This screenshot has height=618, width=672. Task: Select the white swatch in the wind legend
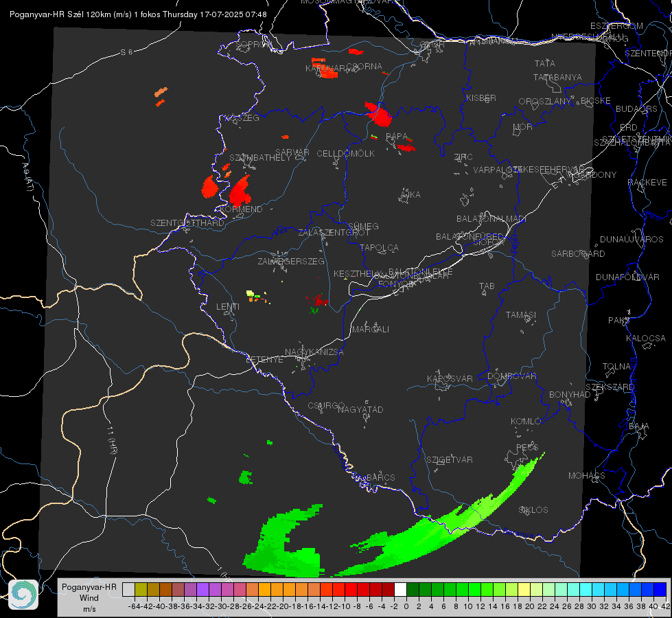(x=400, y=589)
